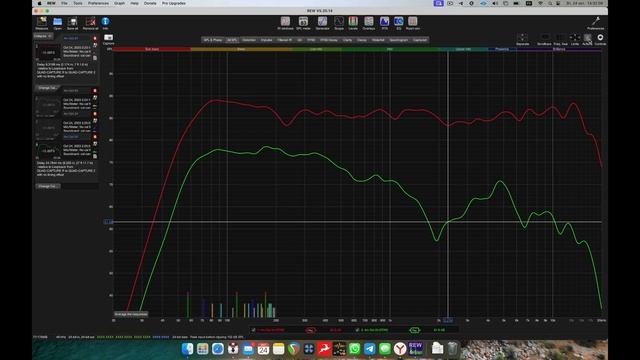This screenshot has height=360, width=640.
Task: Switch to the SPL & Phase tab
Action: 213,40
